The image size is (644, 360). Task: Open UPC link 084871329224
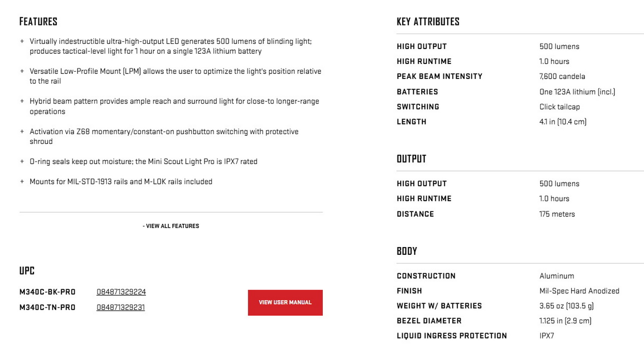(x=121, y=292)
